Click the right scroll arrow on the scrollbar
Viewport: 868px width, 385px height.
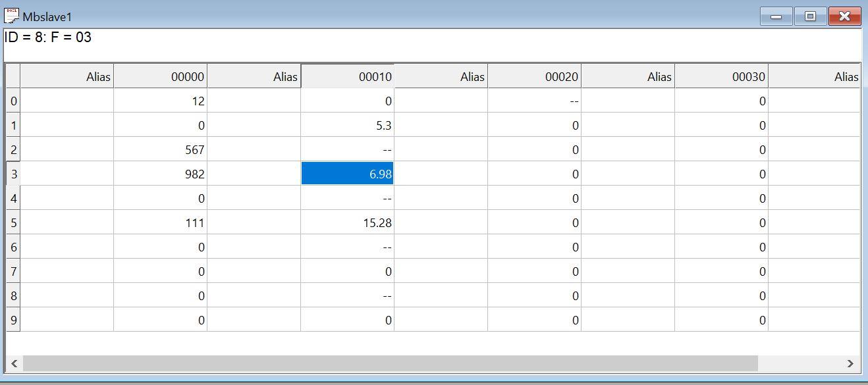(850, 363)
